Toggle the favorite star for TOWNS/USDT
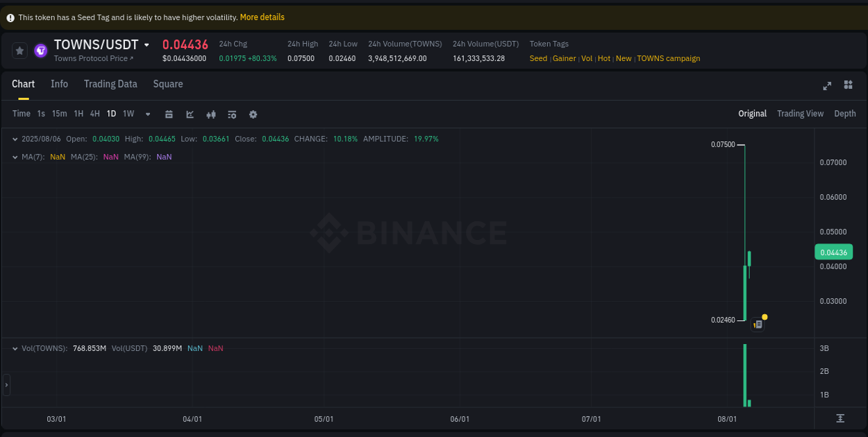868x437 pixels. 19,50
